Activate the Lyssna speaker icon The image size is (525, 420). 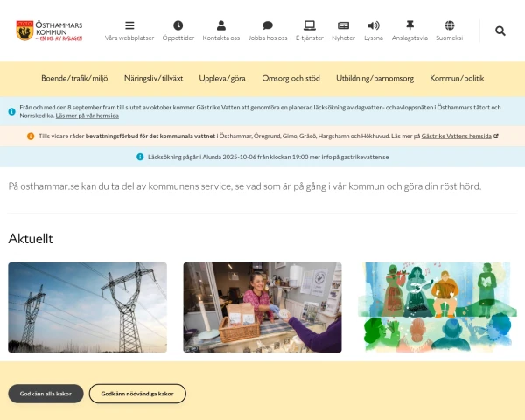[374, 25]
